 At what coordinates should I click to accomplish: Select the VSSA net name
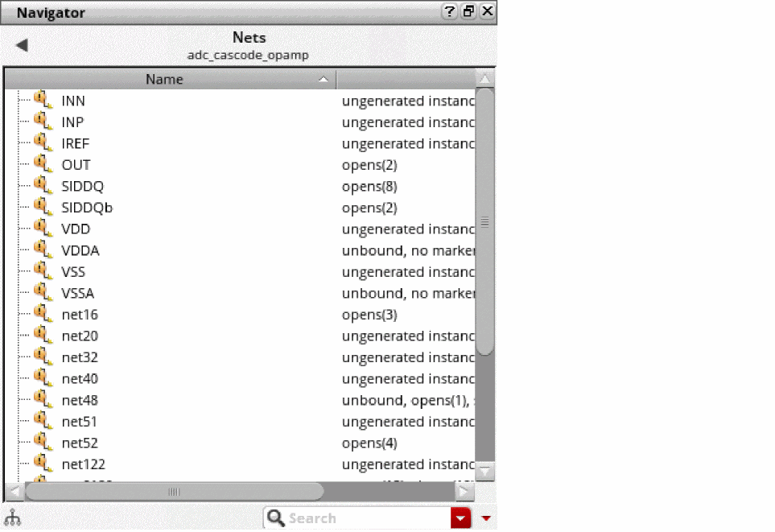pyautogui.click(x=77, y=293)
